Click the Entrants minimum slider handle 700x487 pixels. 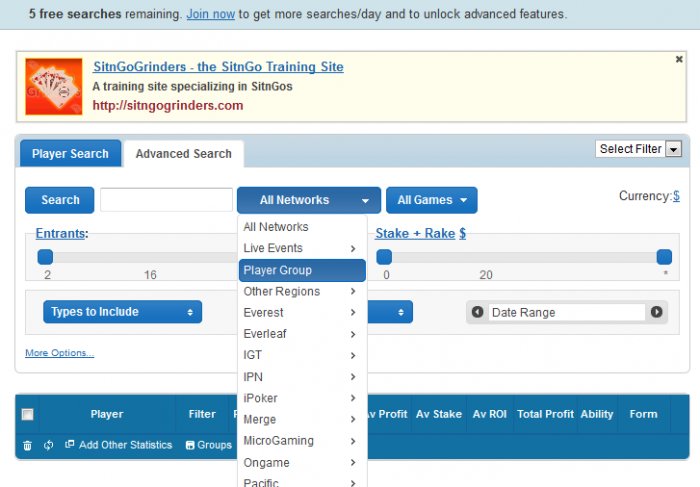45,257
